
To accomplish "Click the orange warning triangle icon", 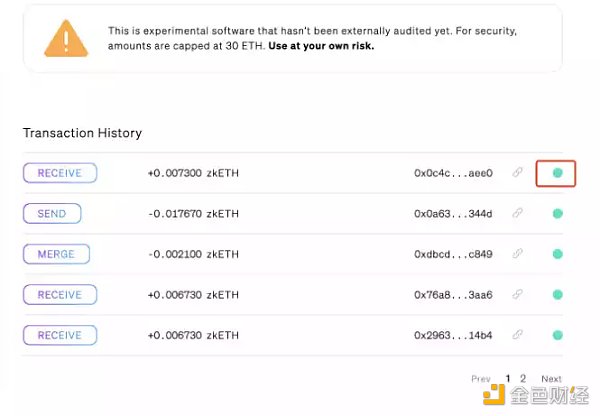I will (64, 38).
